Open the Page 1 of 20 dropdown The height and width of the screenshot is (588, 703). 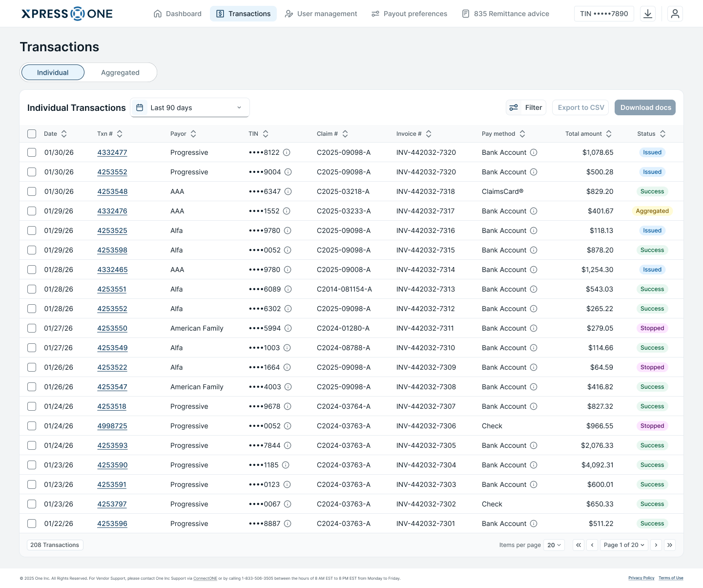624,545
